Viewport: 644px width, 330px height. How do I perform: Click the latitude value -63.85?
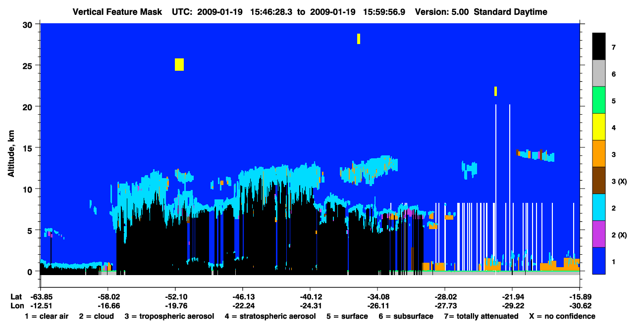41,297
